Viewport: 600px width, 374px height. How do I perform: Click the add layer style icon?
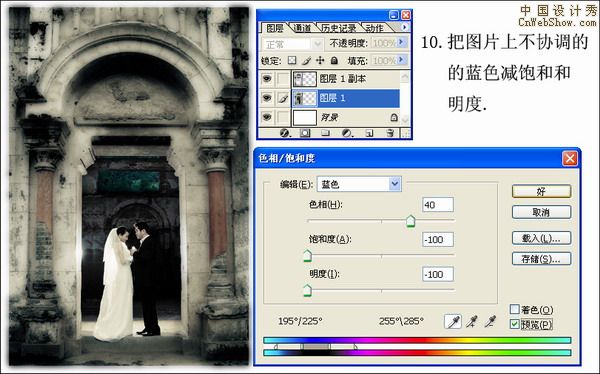285,133
